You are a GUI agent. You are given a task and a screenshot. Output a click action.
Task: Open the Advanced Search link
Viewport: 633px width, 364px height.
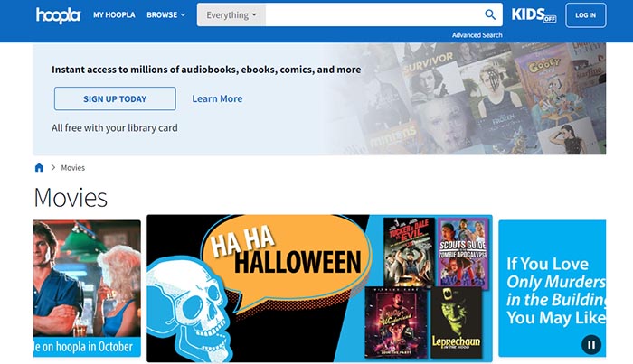click(x=477, y=35)
